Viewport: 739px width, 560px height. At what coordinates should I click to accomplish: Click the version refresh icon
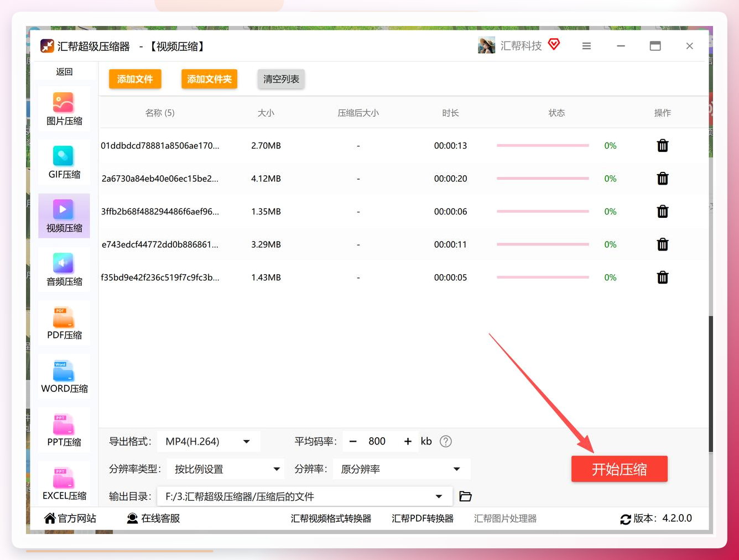[x=626, y=519]
